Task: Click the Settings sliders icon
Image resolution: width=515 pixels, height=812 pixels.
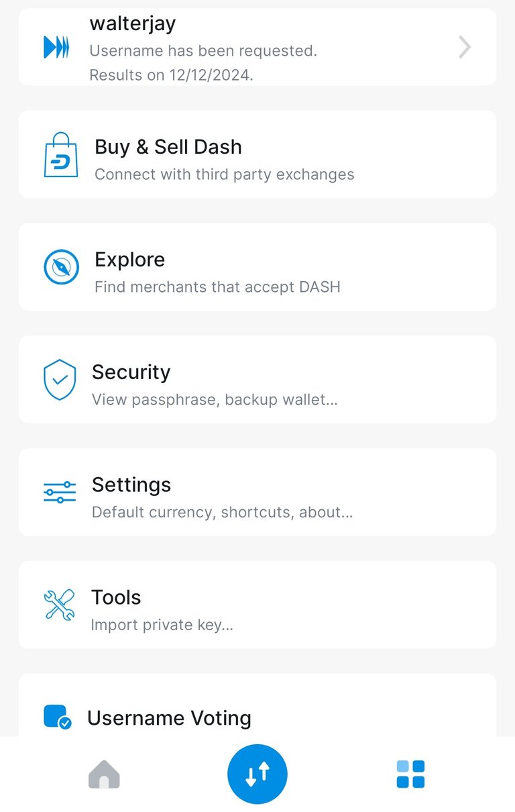Action: pyautogui.click(x=60, y=493)
